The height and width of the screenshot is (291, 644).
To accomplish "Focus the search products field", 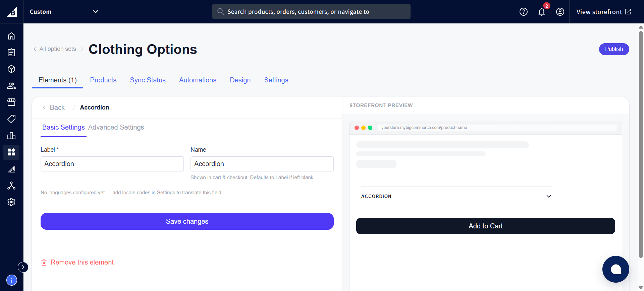I will tap(311, 12).
